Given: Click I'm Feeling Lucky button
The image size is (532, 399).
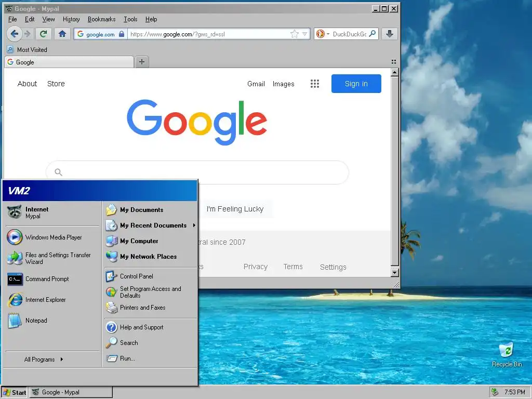Looking at the screenshot, I should (235, 209).
